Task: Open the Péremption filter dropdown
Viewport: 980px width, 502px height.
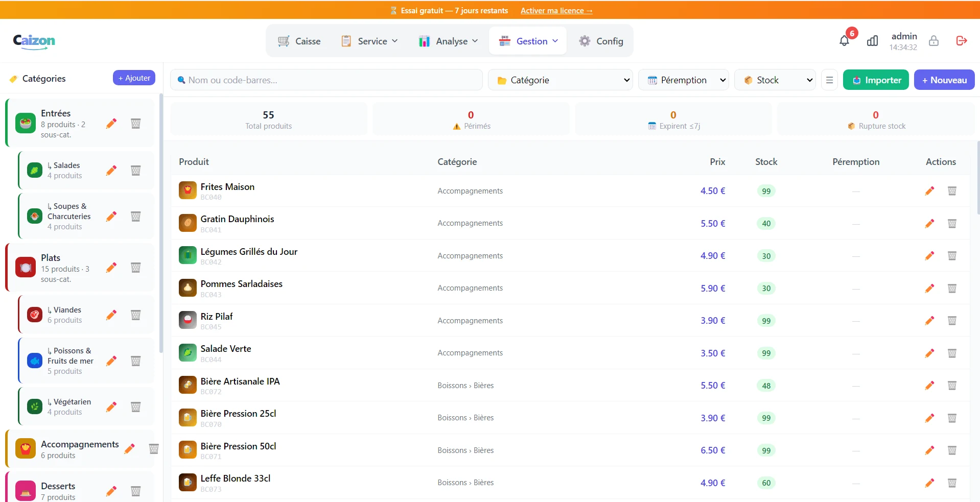Action: [684, 80]
